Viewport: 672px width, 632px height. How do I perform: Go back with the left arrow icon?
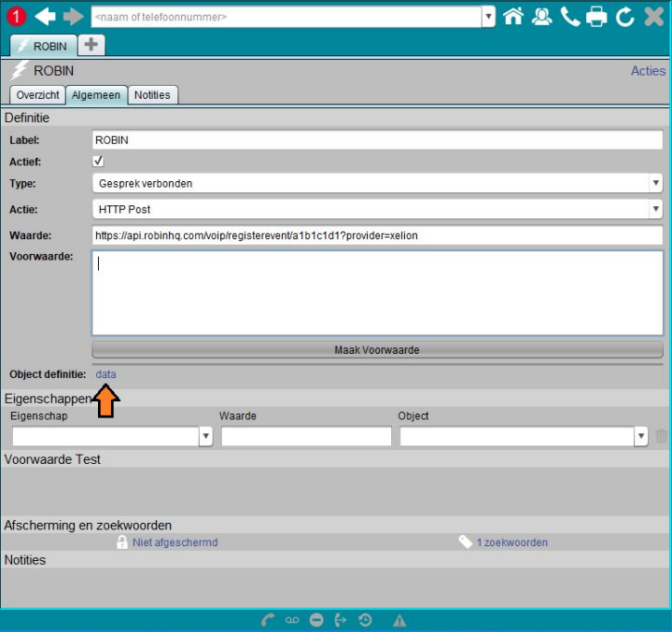tap(45, 16)
